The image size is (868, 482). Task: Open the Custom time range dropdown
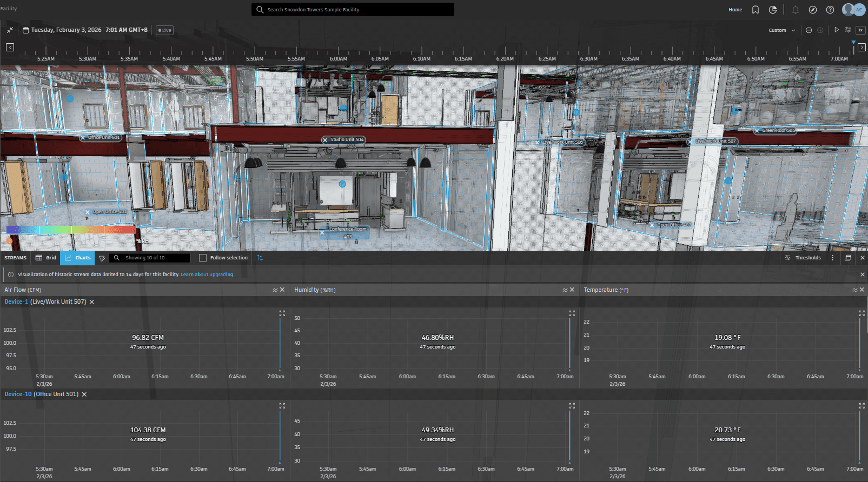(781, 30)
